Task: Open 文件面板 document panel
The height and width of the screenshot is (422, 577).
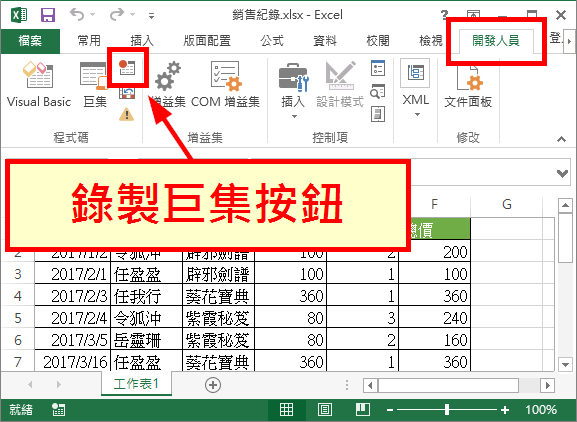Action: tap(468, 87)
